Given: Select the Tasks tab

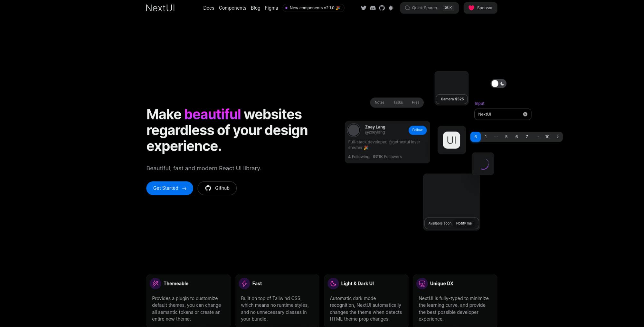Looking at the screenshot, I should click(x=398, y=102).
